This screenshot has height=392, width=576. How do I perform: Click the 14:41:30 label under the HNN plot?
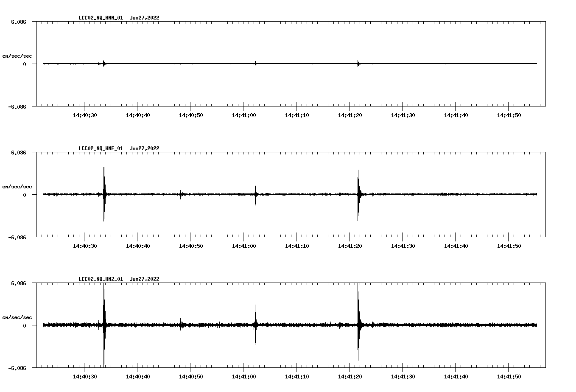[x=403, y=115]
